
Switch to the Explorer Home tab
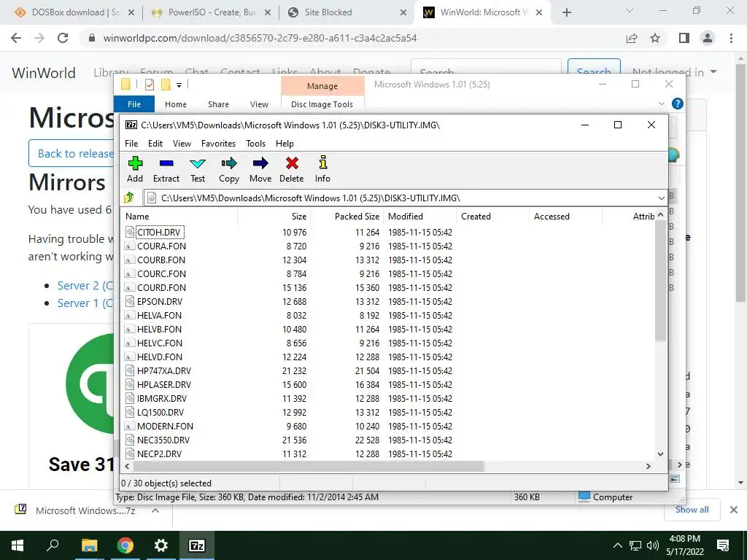point(176,104)
